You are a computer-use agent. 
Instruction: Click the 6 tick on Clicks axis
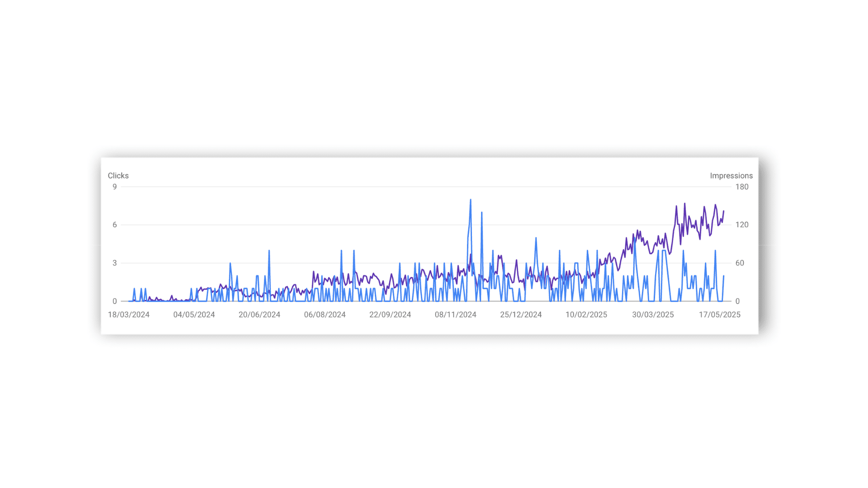point(115,225)
